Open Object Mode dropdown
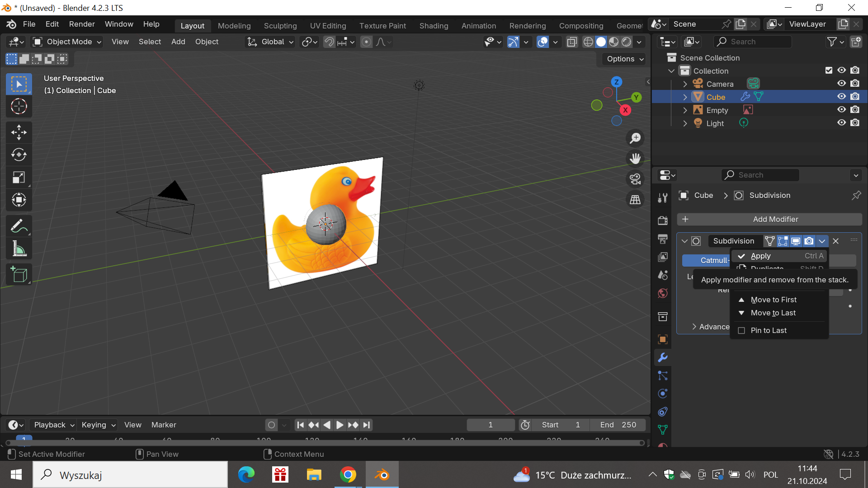The width and height of the screenshot is (868, 488). tap(67, 42)
